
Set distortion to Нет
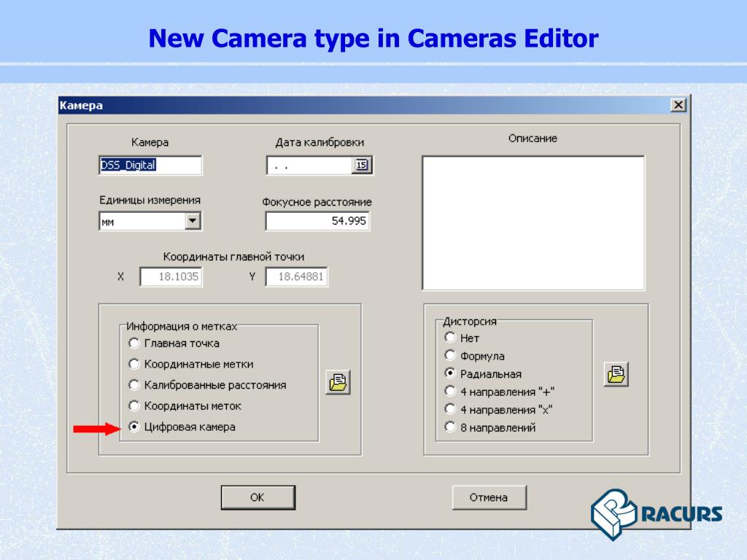450,338
